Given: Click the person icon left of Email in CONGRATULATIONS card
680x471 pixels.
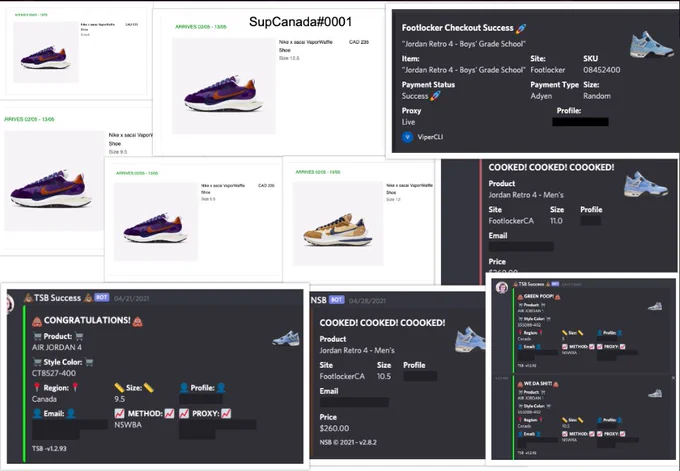Looking at the screenshot, I should point(37,413).
